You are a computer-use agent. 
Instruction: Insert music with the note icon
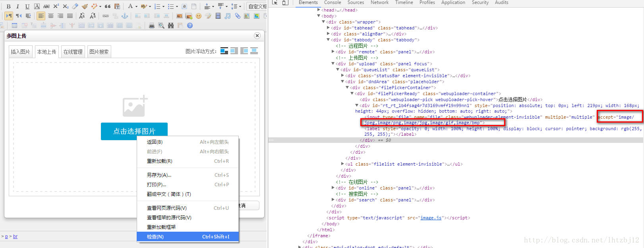[228, 16]
